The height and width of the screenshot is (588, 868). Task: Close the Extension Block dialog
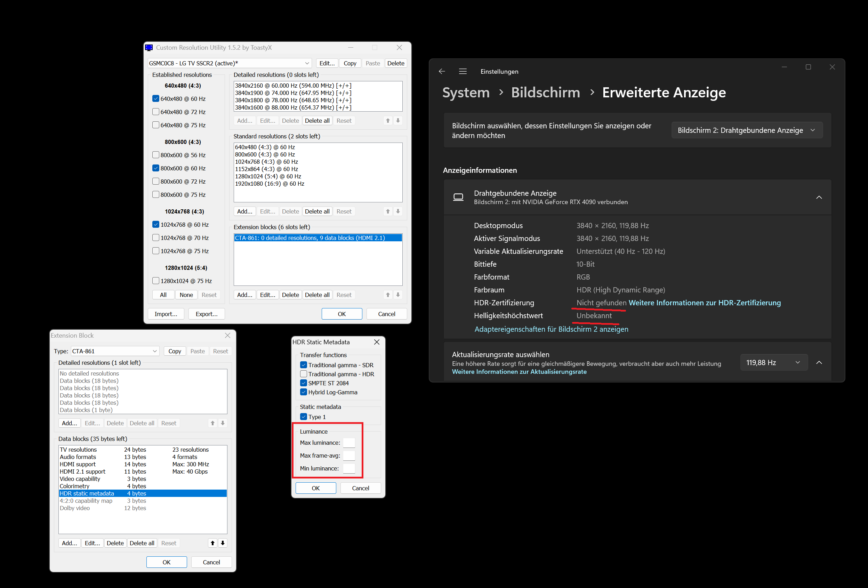(227, 336)
